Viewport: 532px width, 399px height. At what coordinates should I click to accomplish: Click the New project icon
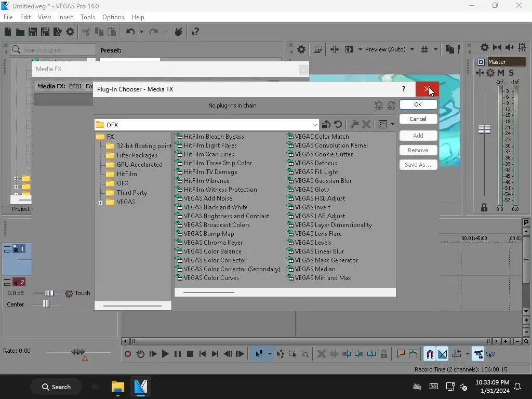pos(8,32)
